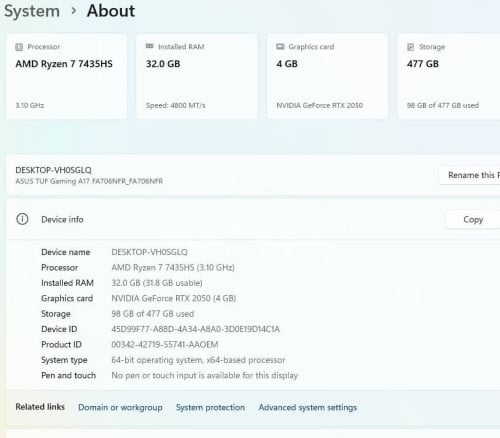Click the About breadcrumb title
500x438 pixels.
click(111, 11)
